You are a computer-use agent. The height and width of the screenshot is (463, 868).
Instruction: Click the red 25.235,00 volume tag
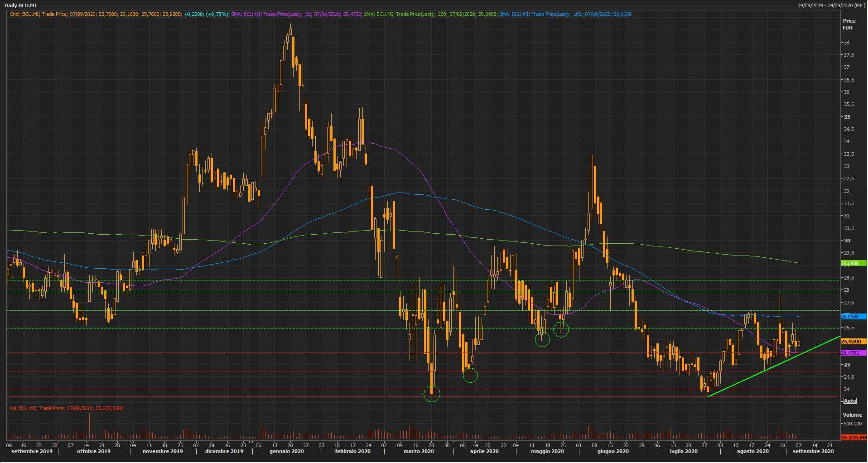(853, 438)
